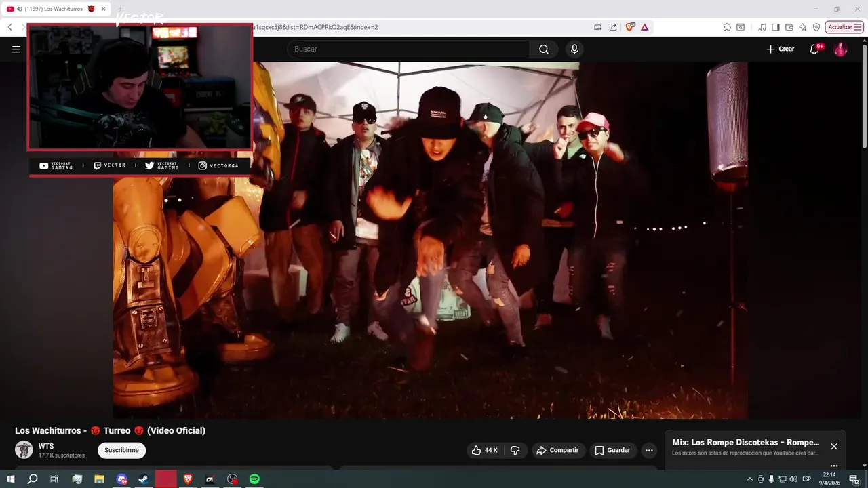The image size is (868, 488).
Task: Open more actions ellipsis beside Guardar
Action: (649, 450)
